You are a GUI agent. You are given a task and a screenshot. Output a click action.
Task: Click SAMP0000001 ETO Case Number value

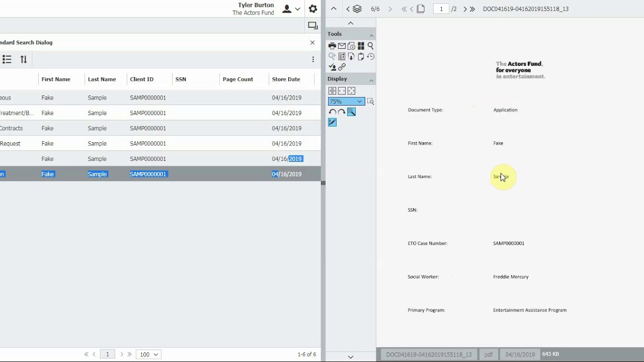509,243
